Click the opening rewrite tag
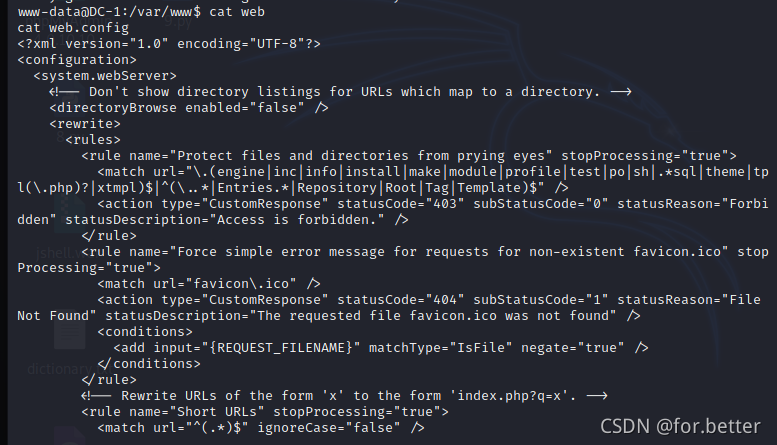Viewport: 777px width, 445px height. [85, 124]
